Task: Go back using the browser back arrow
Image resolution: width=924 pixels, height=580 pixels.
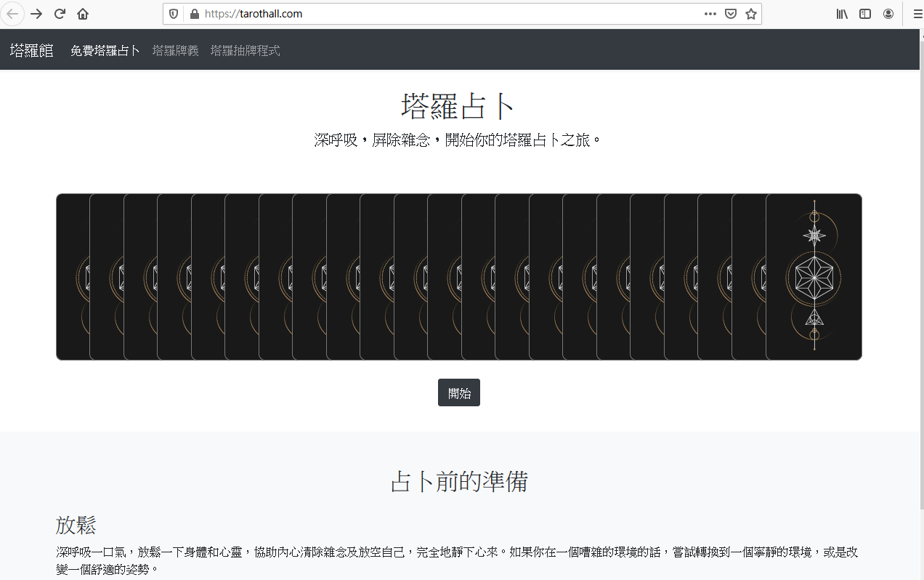Action: pos(13,14)
